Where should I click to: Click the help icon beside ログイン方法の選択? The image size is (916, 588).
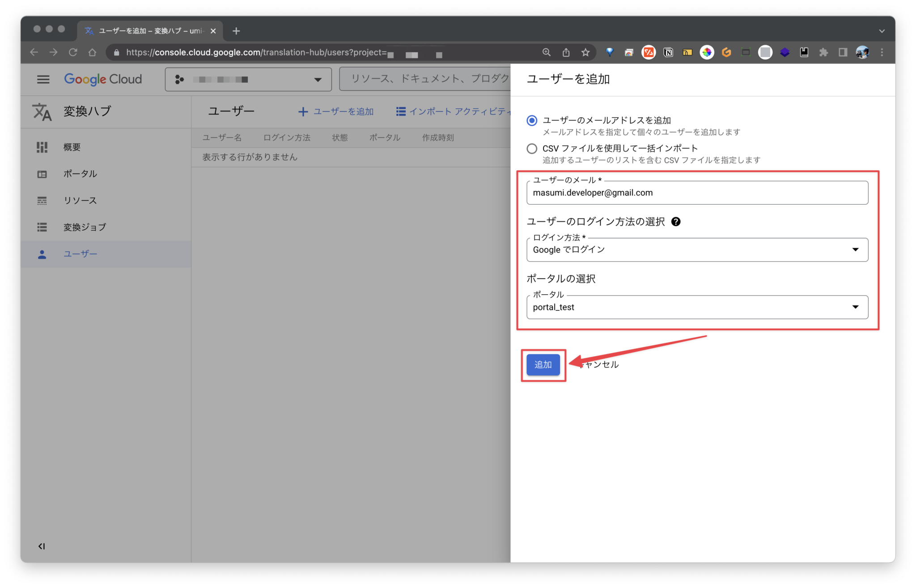click(x=676, y=221)
